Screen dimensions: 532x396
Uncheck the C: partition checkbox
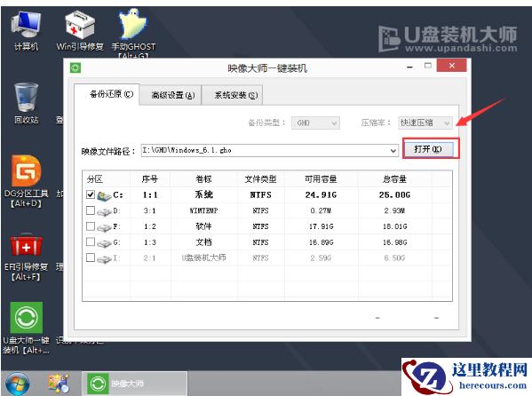tap(91, 194)
